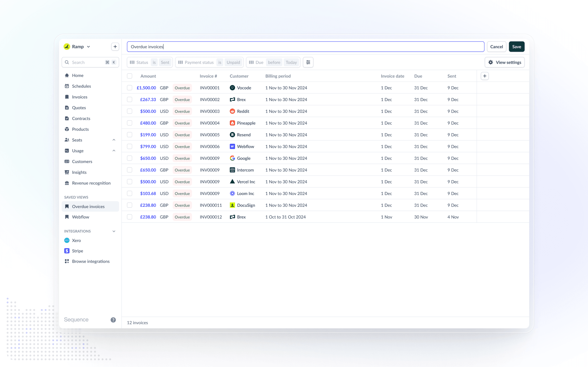Open the Webflow saved view
This screenshot has width=588, height=367.
81,217
